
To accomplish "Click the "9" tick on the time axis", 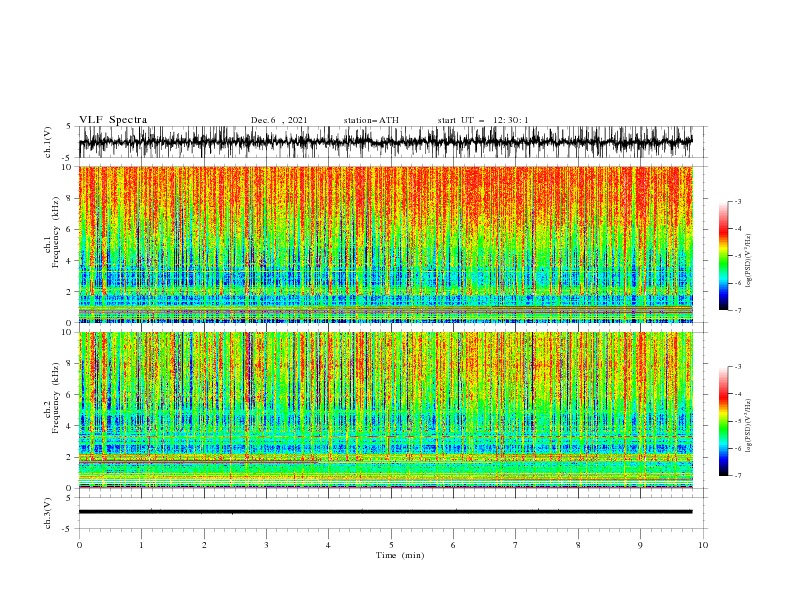I will click(x=640, y=545).
